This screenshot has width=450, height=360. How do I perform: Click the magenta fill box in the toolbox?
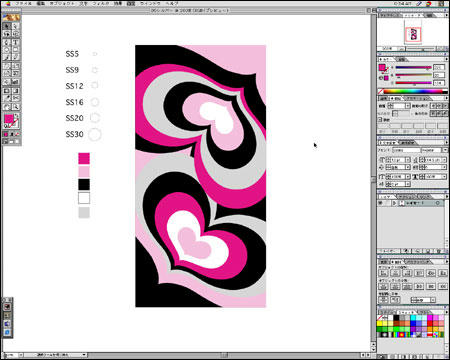(8, 119)
